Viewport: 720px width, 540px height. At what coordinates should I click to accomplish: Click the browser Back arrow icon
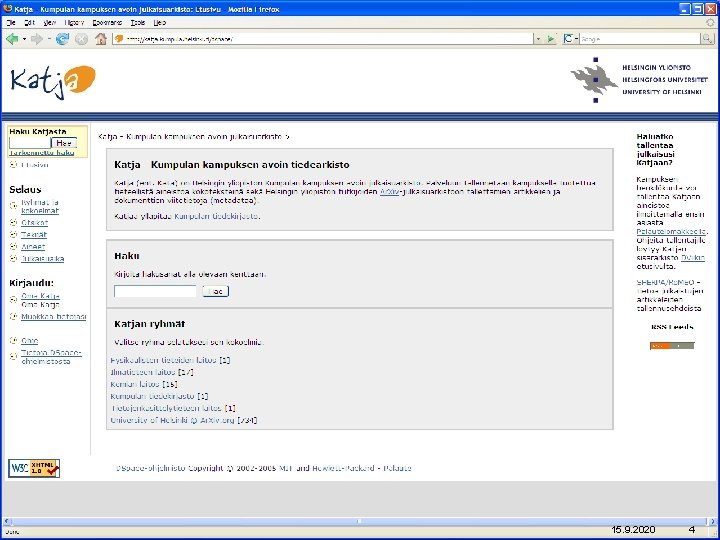12,39
